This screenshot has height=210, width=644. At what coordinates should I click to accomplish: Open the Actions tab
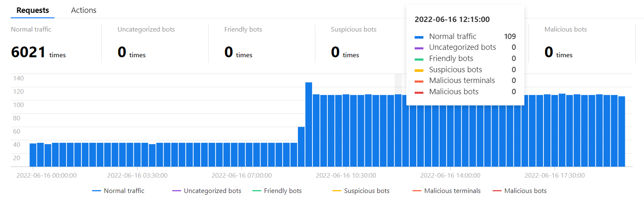click(x=84, y=10)
